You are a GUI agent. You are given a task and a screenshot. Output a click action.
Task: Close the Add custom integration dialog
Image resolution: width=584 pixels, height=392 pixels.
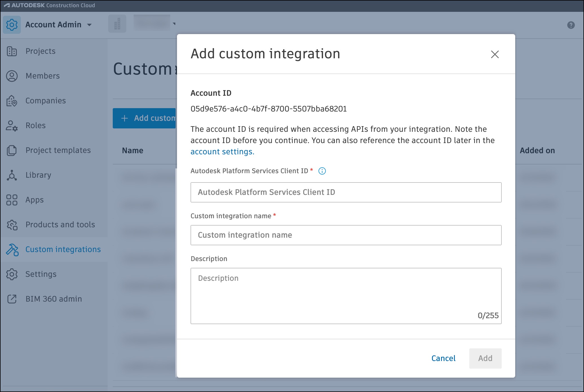tap(495, 54)
